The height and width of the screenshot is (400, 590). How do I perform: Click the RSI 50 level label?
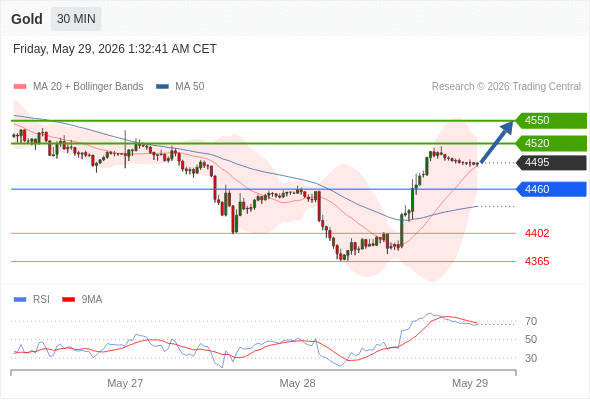531,339
